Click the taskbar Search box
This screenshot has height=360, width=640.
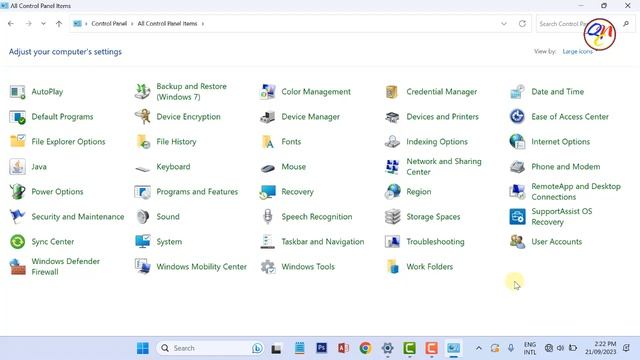tap(211, 348)
